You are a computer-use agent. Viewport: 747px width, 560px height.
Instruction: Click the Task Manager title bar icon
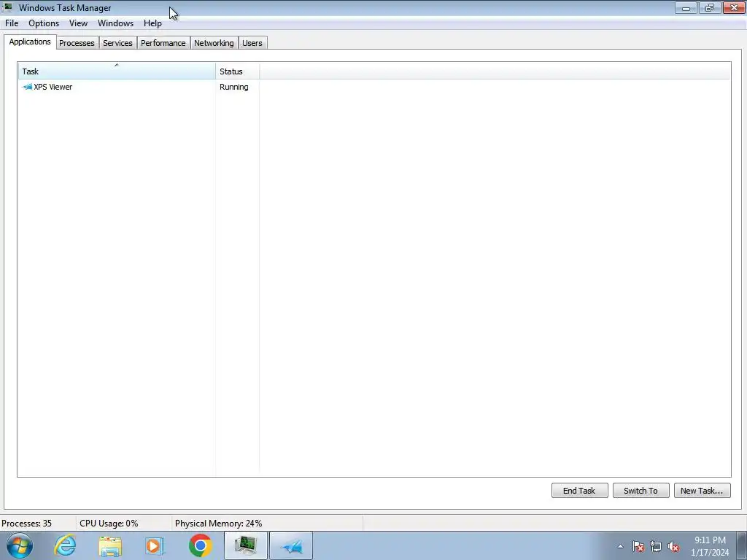[7, 7]
